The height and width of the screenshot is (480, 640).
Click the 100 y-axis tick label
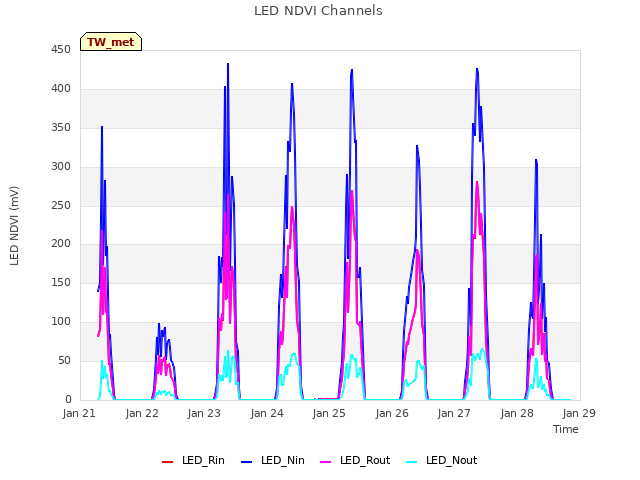[61, 322]
